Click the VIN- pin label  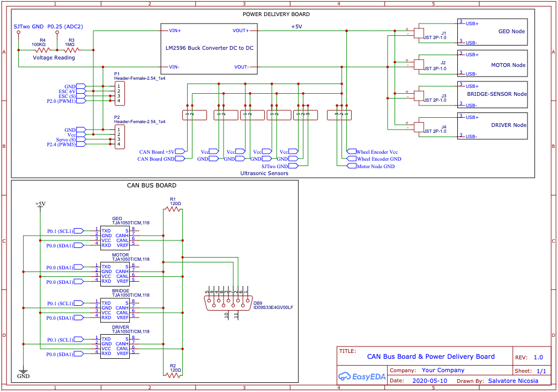(x=174, y=67)
